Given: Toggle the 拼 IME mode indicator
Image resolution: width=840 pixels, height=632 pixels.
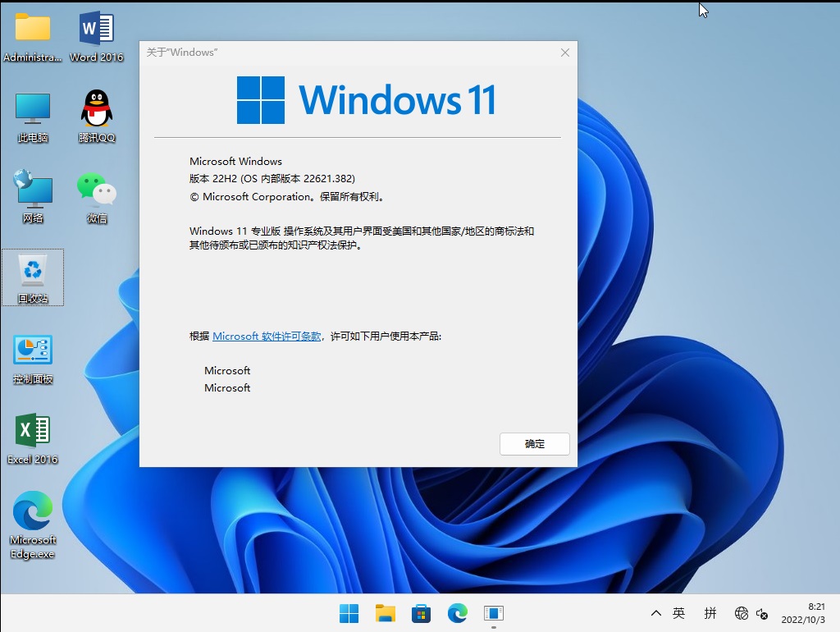Looking at the screenshot, I should click(x=710, y=613).
